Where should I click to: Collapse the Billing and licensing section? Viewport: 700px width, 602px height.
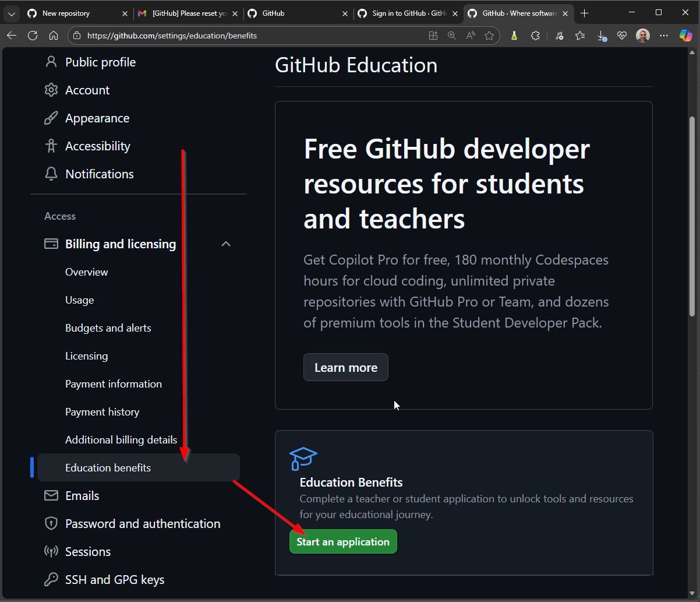tap(226, 244)
